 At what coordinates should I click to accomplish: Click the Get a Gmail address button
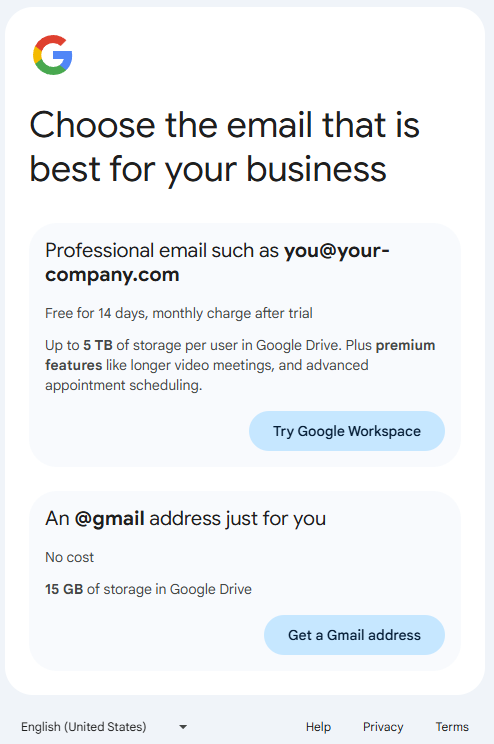pos(354,635)
